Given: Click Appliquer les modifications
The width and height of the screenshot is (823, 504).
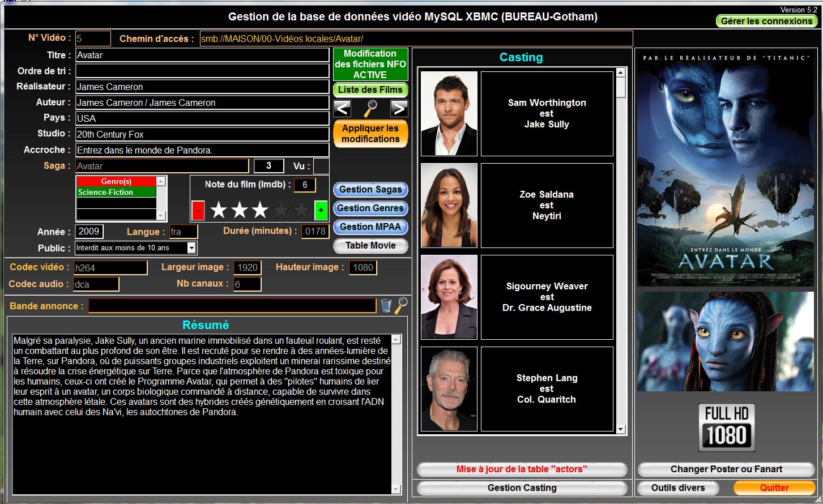Looking at the screenshot, I should 370,134.
